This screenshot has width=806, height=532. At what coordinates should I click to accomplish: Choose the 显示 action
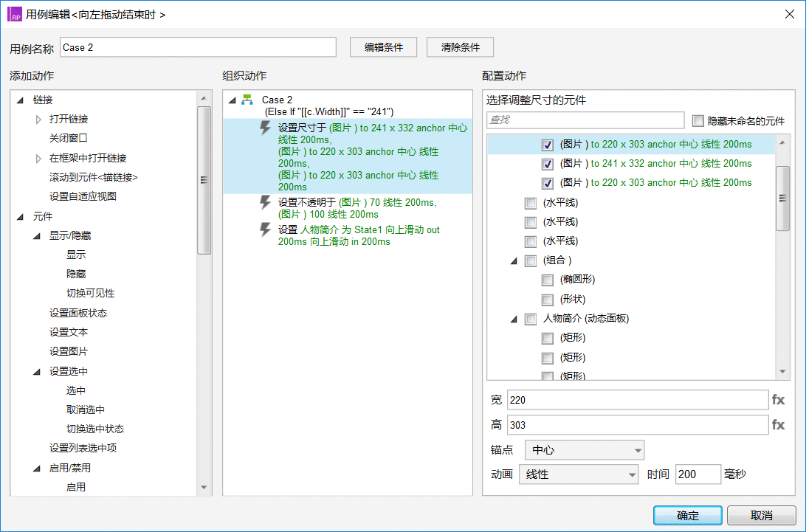(x=76, y=255)
